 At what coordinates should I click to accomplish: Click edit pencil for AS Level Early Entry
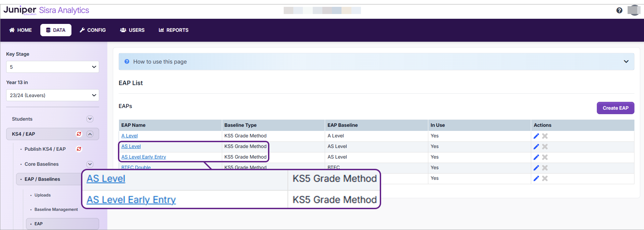click(x=536, y=157)
